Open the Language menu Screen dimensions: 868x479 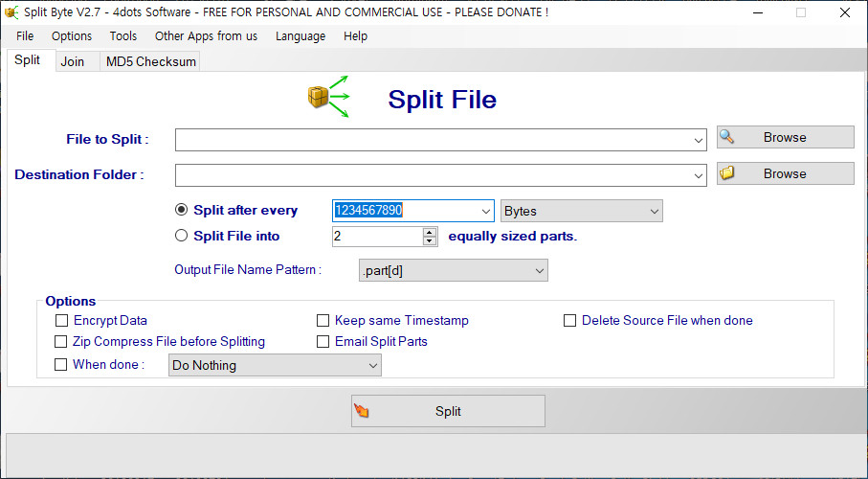pyautogui.click(x=300, y=36)
